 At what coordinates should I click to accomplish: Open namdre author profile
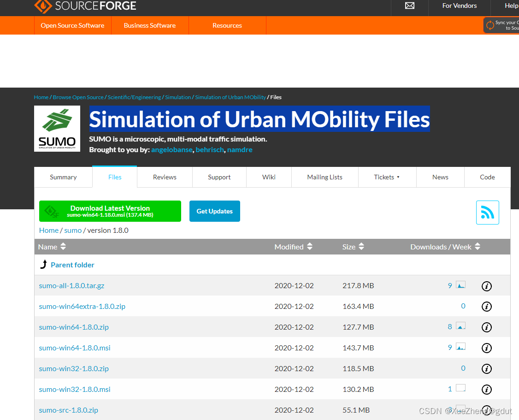click(x=240, y=149)
